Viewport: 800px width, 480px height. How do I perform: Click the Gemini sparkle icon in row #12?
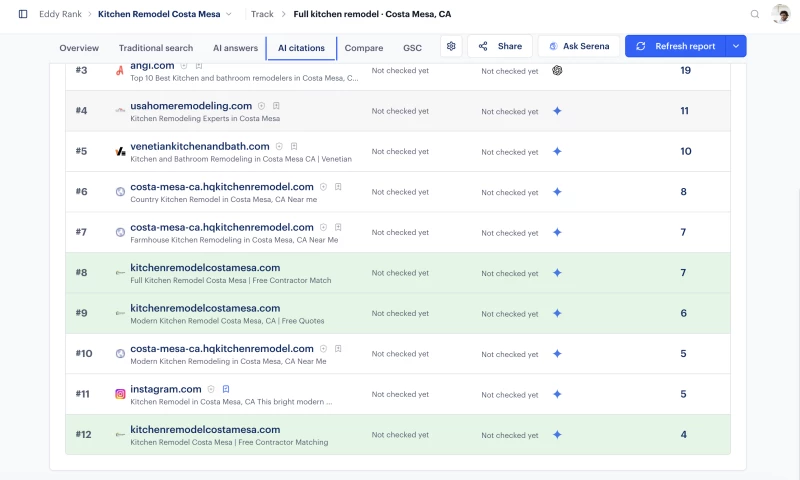(557, 435)
